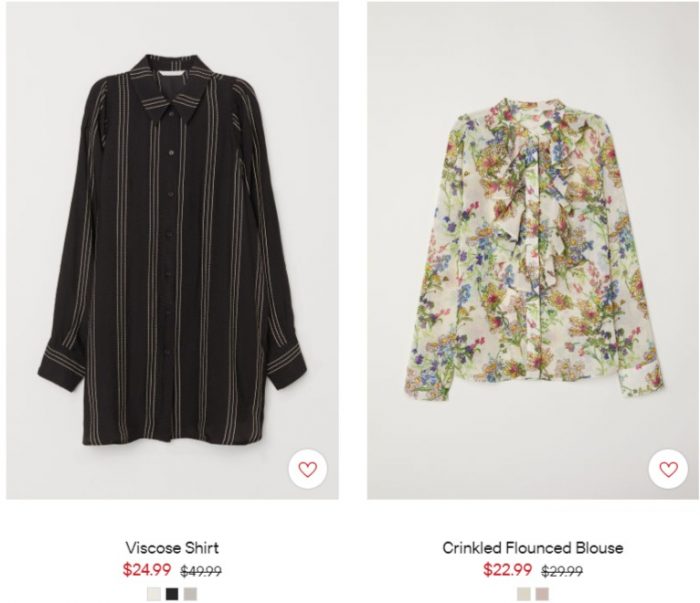Click the Viscose Shirt product title
700x603 pixels.
click(172, 548)
